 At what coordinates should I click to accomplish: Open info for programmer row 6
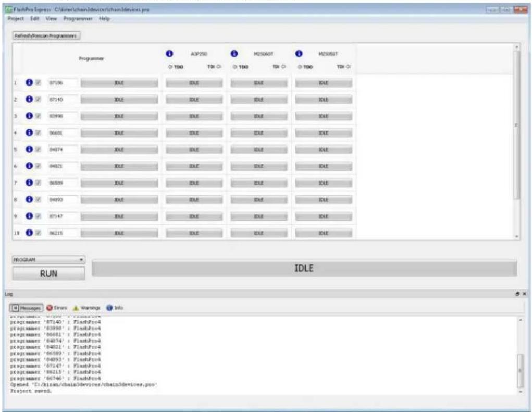(29, 165)
